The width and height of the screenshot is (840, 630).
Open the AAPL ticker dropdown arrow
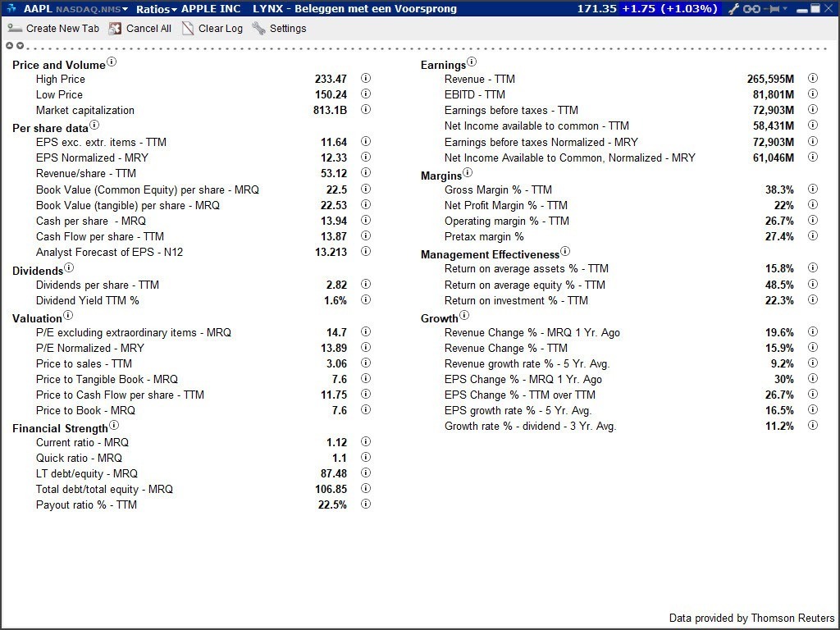(125, 9)
